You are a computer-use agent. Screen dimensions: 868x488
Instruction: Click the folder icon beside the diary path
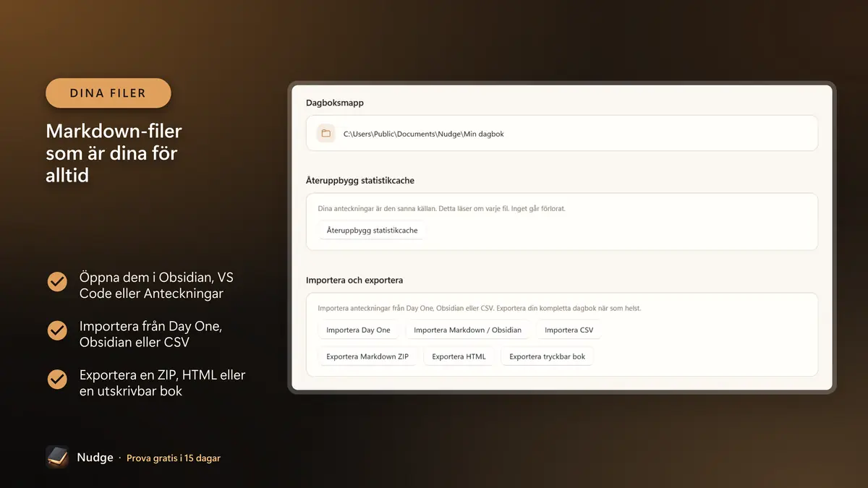point(326,134)
